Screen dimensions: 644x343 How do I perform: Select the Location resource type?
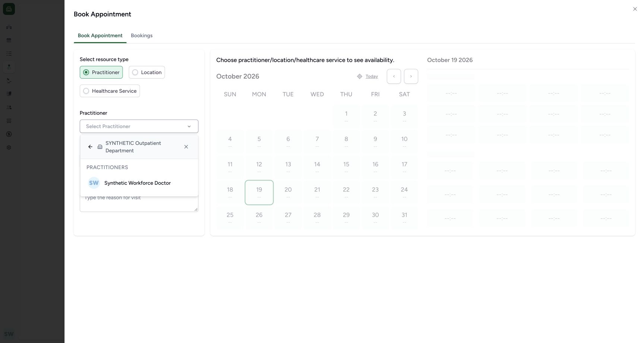coord(147,72)
